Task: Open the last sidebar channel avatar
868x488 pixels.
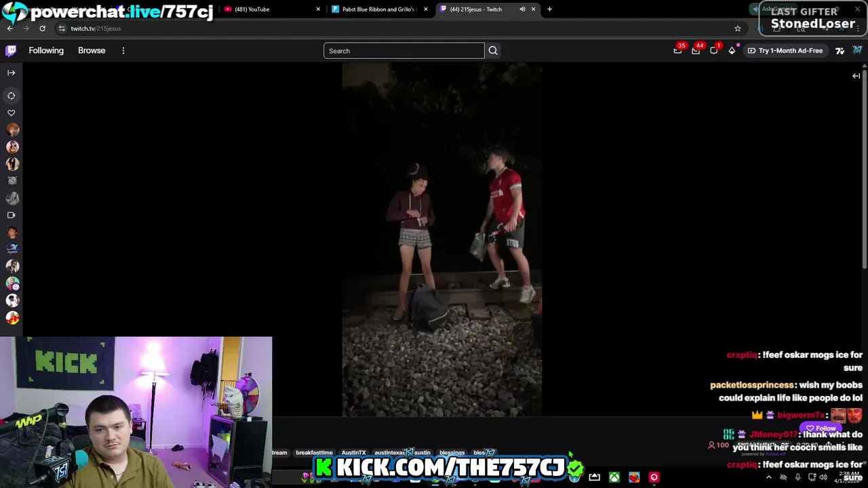Action: point(12,317)
